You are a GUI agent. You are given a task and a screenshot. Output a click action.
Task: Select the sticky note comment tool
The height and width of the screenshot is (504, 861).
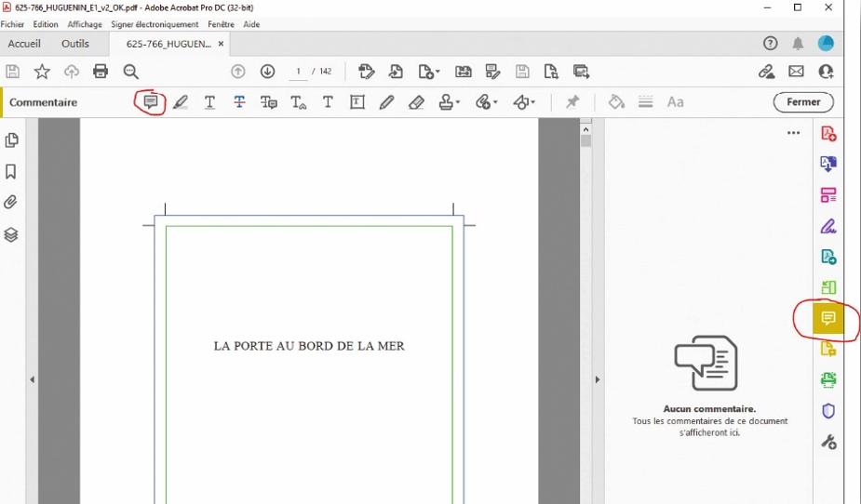tap(151, 102)
